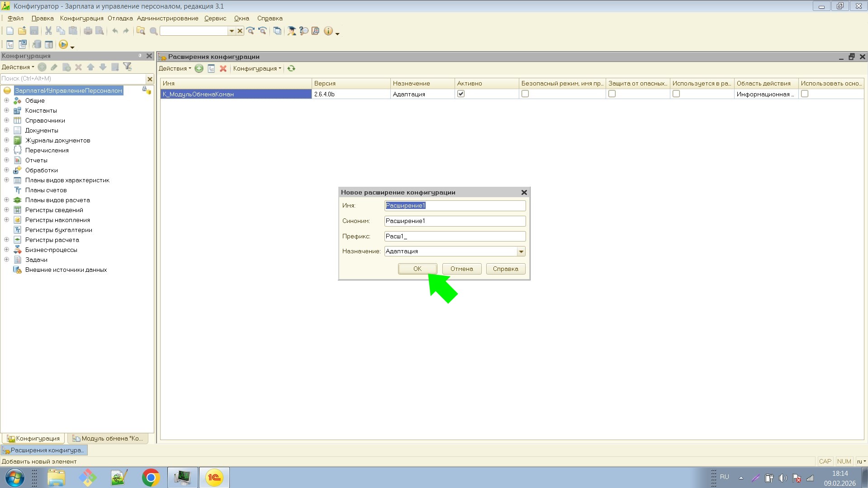Image resolution: width=868 pixels, height=488 pixels.
Task: Uncheck the Активно checkbox for K_МодульОбменаКоман
Action: (461, 94)
